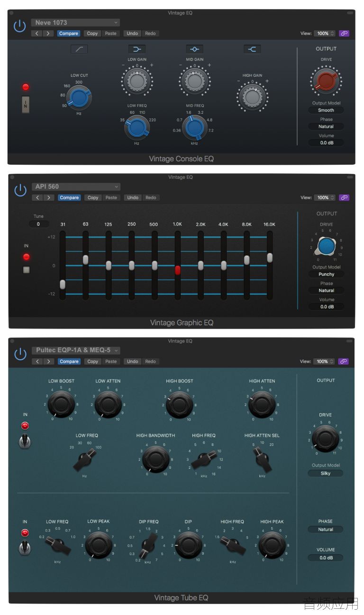Toggle the mid bell band icon
Viewport: 364px width, 615px height.
coord(194,49)
